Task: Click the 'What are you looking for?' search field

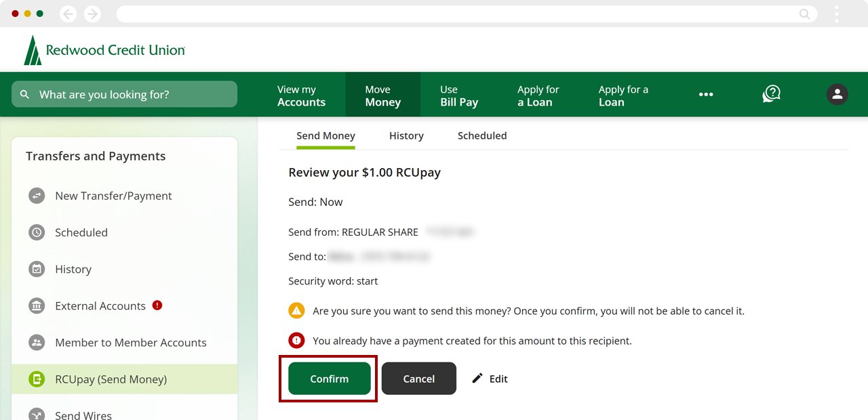Action: click(125, 94)
